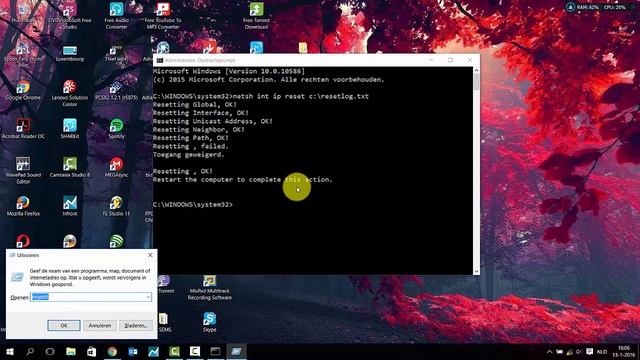The image size is (640, 360).
Task: Open the Lenovo Solution Center desktop icon
Action: tap(70, 93)
